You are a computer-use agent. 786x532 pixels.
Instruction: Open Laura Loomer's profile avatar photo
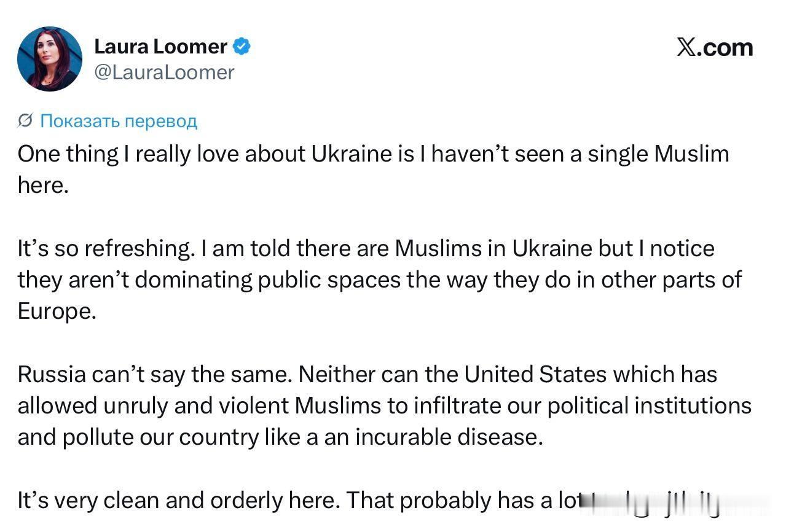[50, 59]
